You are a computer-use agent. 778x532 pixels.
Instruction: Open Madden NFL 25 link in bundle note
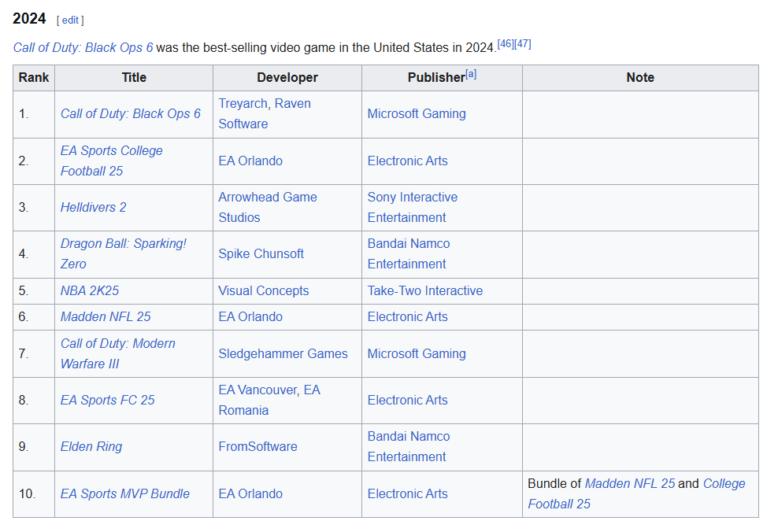pyautogui.click(x=630, y=484)
